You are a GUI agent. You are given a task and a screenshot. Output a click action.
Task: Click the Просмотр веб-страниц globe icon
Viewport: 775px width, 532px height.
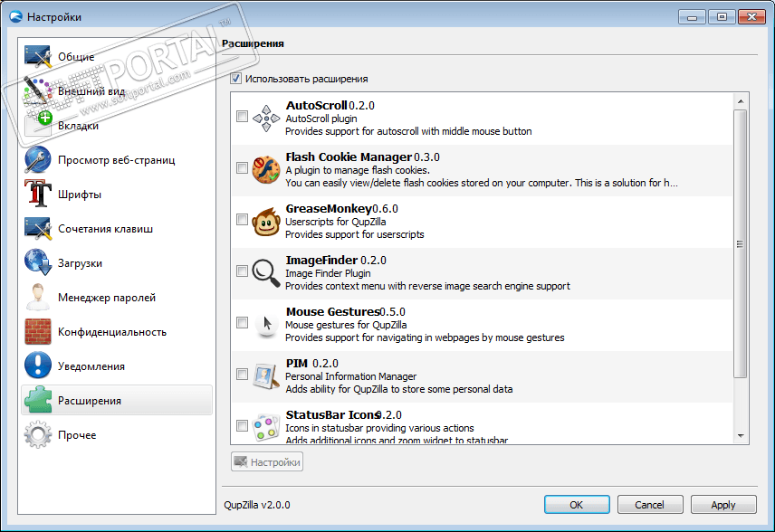coord(37,159)
